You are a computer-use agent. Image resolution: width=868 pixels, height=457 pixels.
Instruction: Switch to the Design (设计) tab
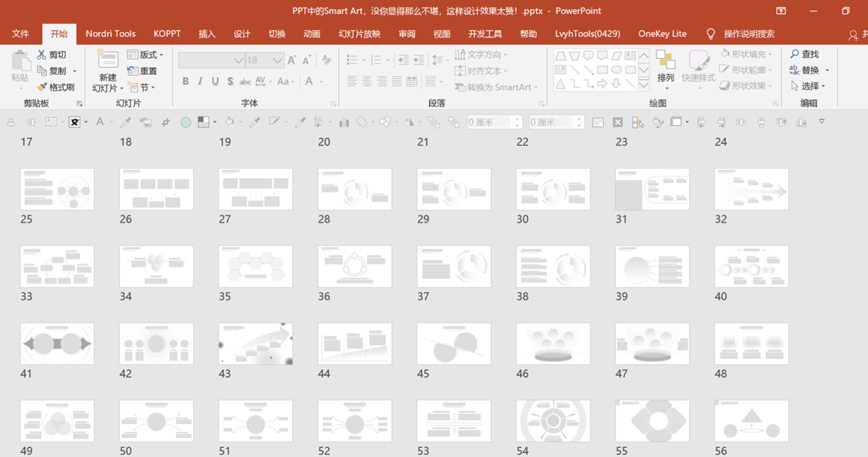coord(241,34)
